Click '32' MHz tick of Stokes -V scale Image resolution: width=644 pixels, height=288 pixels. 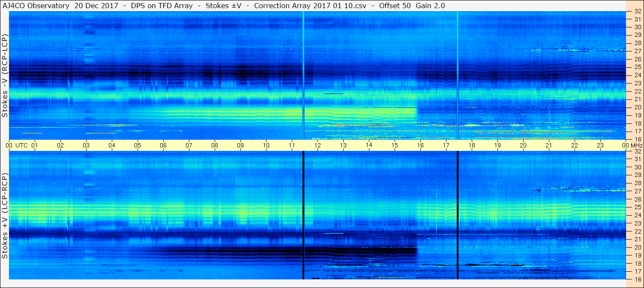[638, 12]
